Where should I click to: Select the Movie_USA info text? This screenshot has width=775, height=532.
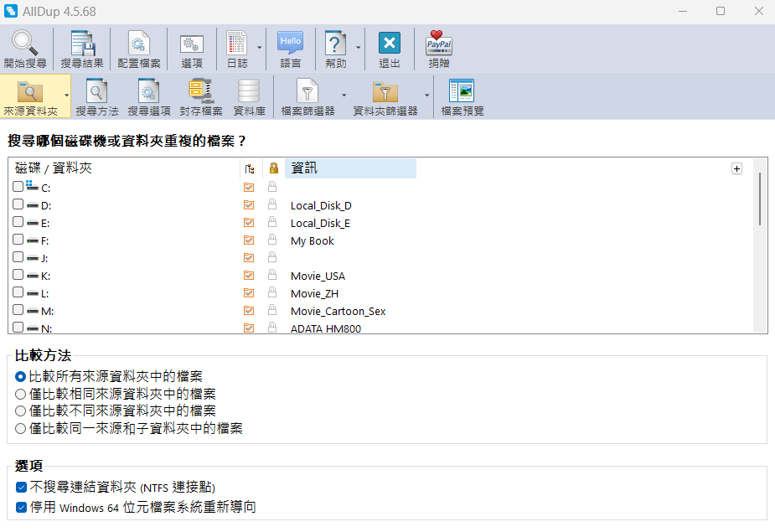click(318, 276)
